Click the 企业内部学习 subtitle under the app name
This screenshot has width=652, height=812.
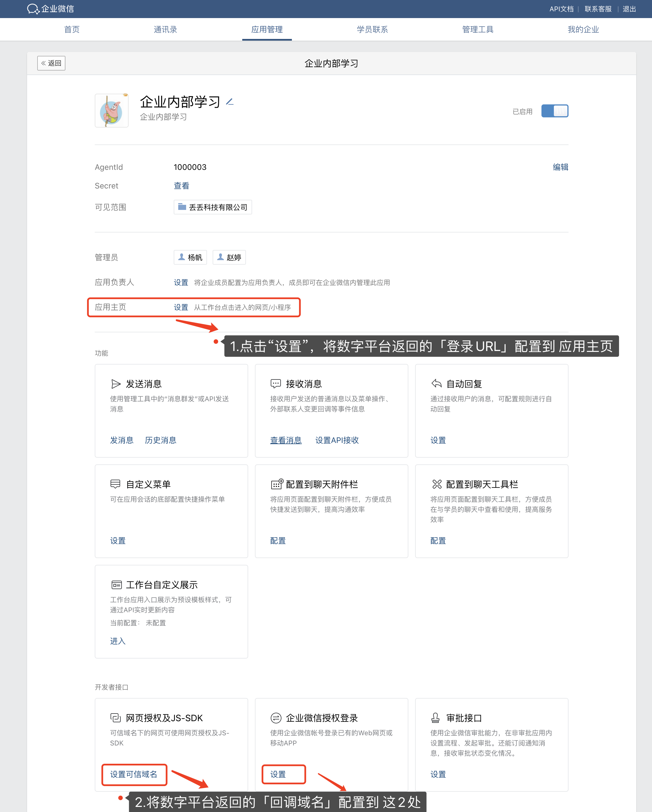click(163, 117)
